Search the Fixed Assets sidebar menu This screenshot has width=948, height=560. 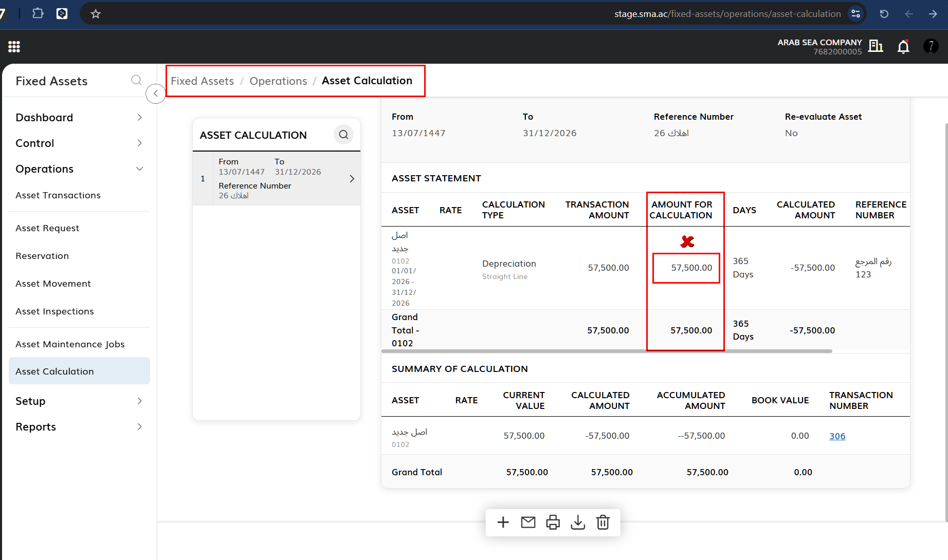136,80
